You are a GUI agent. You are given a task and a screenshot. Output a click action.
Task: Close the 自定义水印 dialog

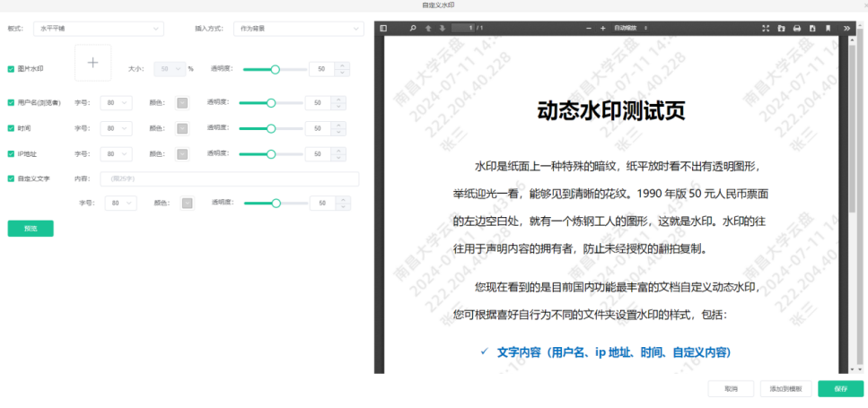click(865, 5)
